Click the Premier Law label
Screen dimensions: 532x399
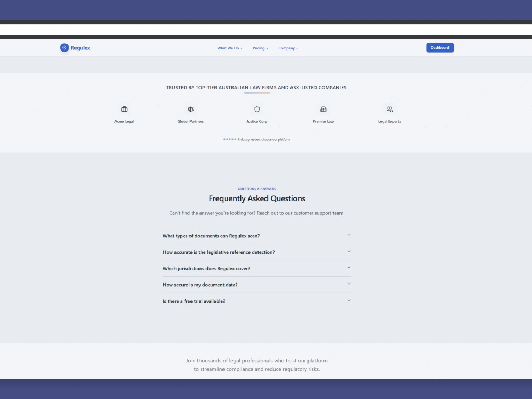(x=323, y=121)
